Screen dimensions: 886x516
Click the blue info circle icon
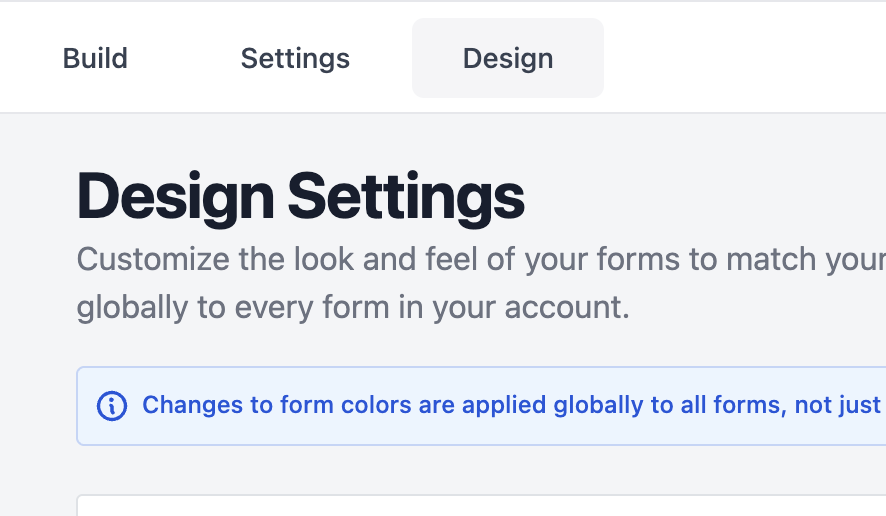112,406
